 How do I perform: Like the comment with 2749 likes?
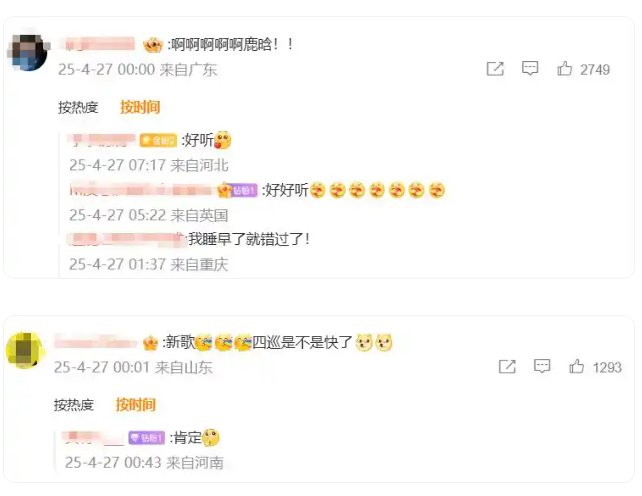(565, 69)
